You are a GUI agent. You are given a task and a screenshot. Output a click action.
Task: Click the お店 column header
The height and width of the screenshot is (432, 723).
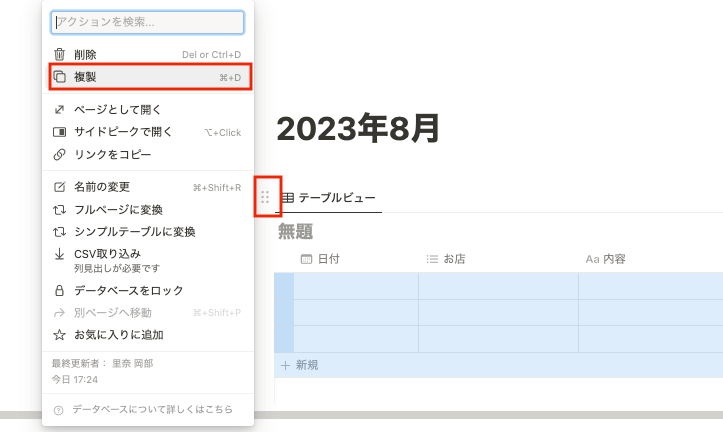[454, 259]
